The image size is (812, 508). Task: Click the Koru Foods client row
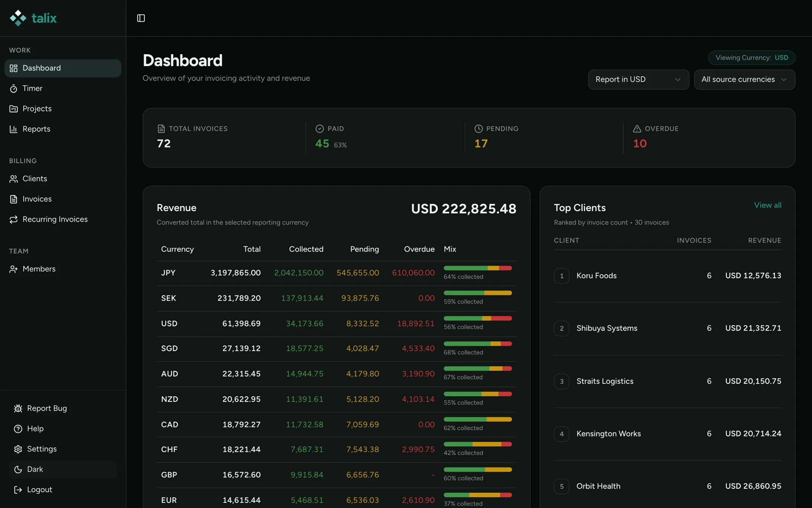tap(667, 276)
